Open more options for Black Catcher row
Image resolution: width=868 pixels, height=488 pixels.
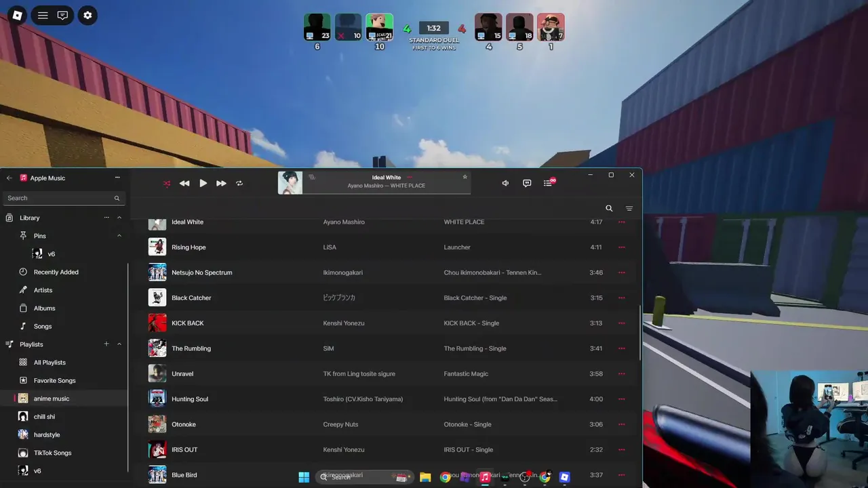tap(621, 298)
